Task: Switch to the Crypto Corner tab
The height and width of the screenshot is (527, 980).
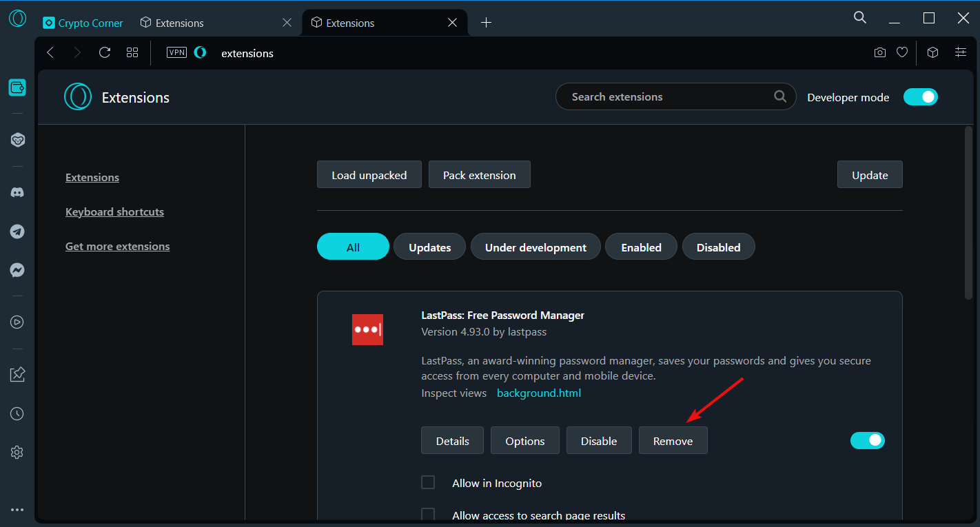Action: click(x=83, y=23)
